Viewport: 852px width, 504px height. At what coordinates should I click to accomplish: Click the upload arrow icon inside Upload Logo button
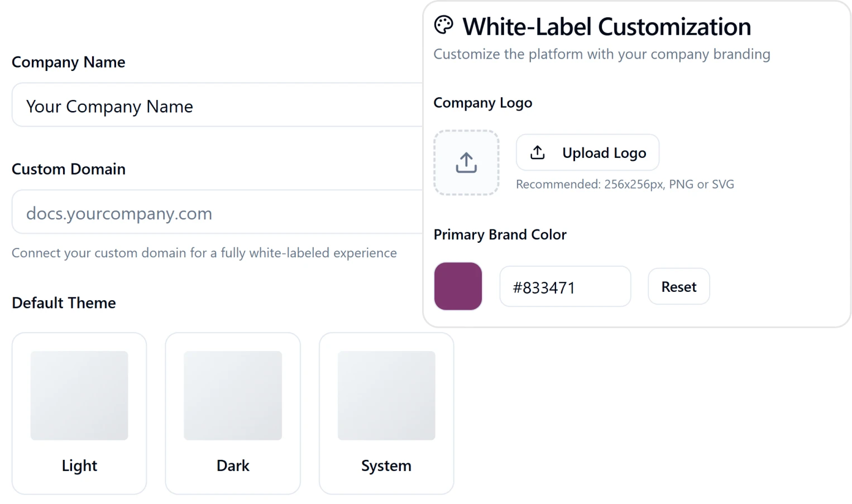[537, 152]
